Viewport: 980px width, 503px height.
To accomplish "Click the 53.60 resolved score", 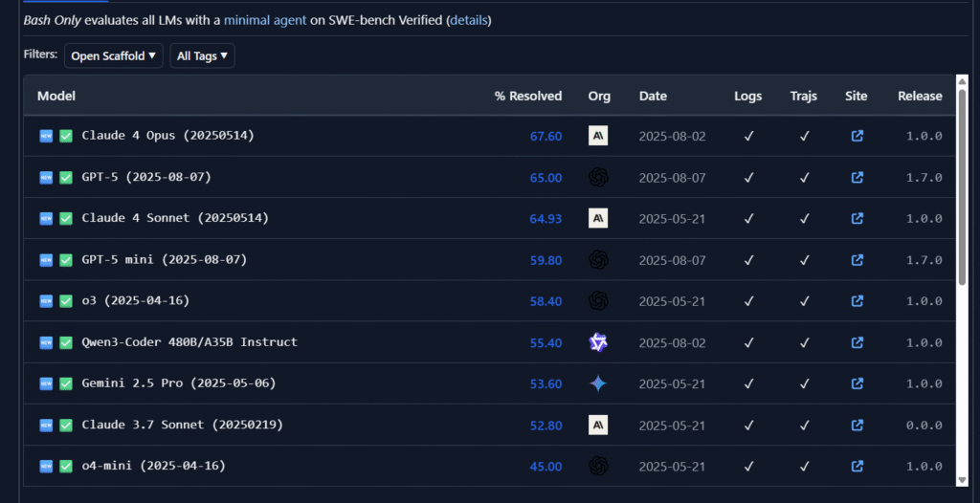I will coord(546,384).
